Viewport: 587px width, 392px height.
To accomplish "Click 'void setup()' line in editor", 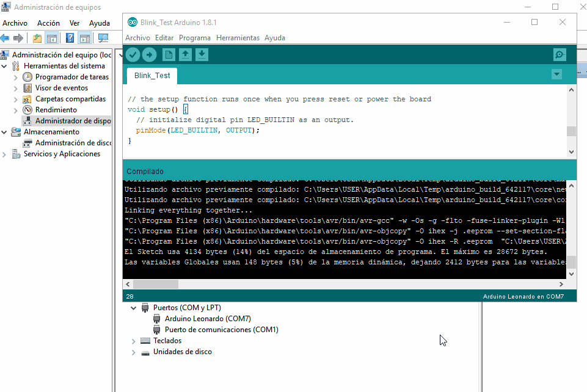I will point(158,109).
